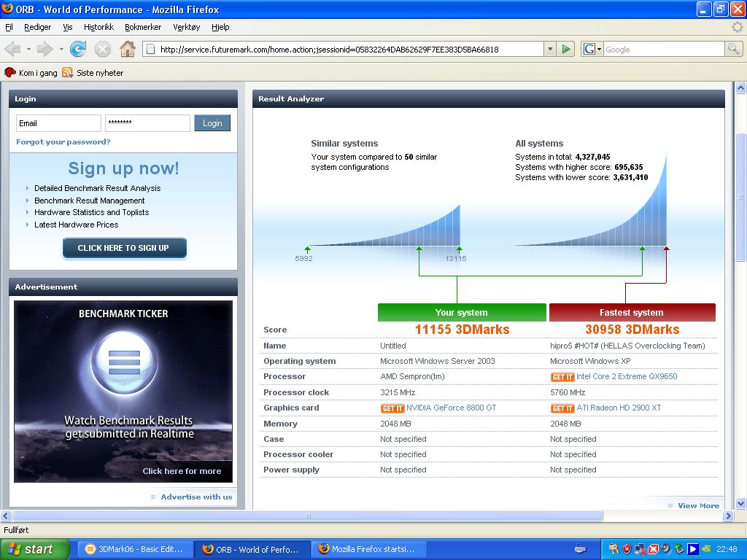Open the Kom i gang bookmark
The image size is (747, 560).
click(31, 73)
